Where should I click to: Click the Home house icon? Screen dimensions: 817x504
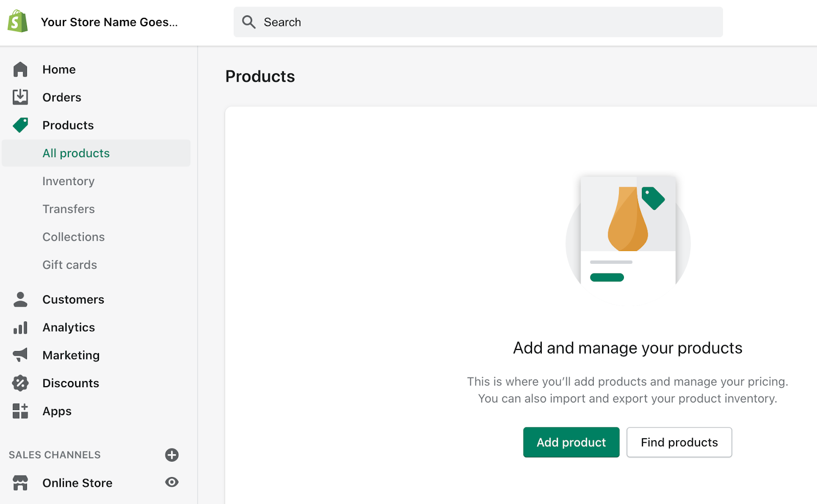(x=20, y=69)
